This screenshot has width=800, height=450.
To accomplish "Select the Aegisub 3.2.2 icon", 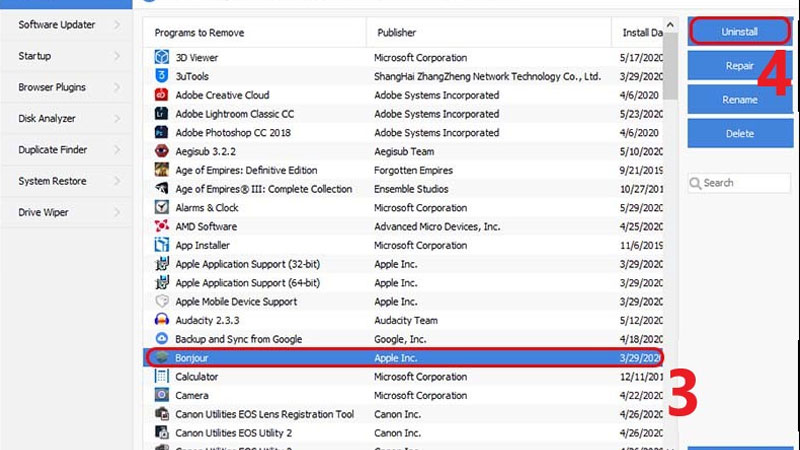I will (161, 151).
